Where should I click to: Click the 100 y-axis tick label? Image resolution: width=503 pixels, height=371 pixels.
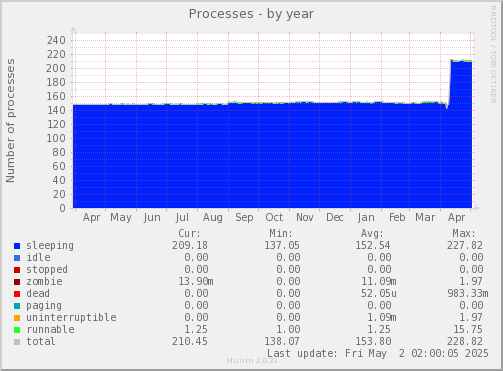pos(56,138)
